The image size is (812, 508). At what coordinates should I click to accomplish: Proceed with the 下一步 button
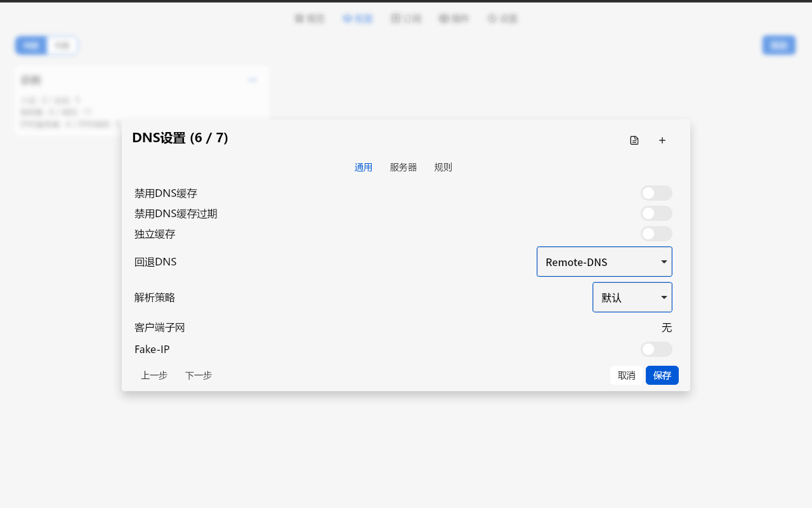[x=199, y=375]
